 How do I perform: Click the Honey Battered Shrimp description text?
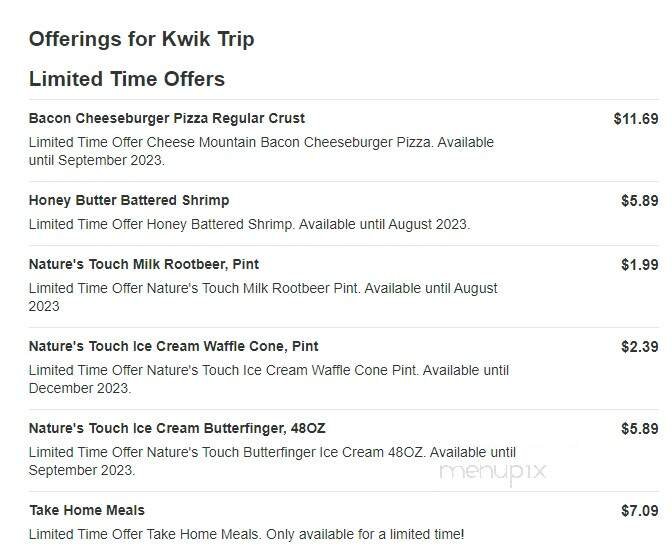249,224
